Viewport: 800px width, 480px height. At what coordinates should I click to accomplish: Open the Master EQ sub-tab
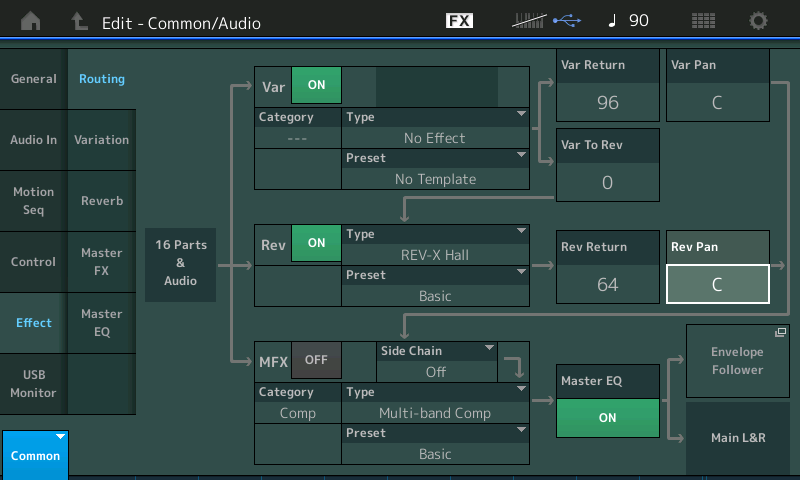pos(102,323)
